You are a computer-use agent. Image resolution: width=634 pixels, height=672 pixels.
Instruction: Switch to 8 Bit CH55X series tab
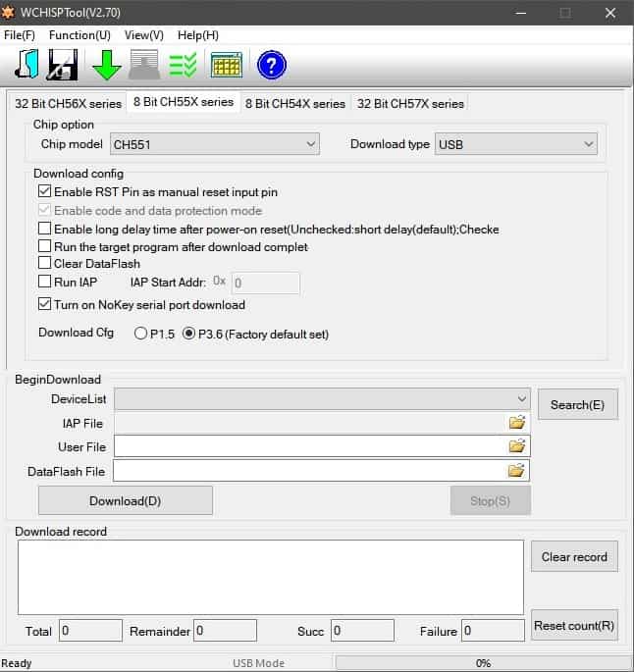pos(184,102)
